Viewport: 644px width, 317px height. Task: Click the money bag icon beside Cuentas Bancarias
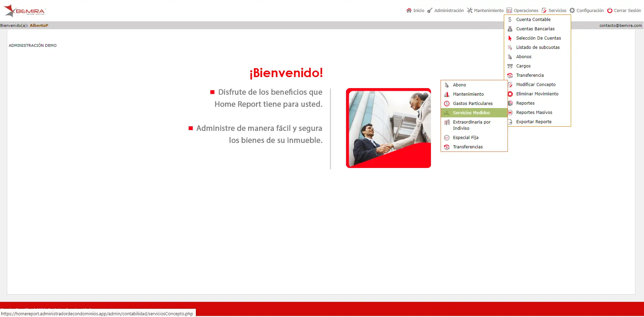click(x=510, y=29)
